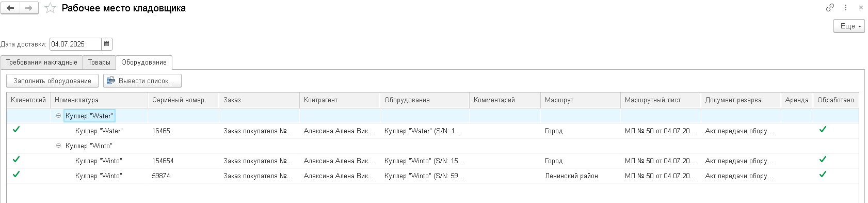This screenshot has height=203, width=868.
Task: Collapse the Куллер "Water" group
Action: click(x=58, y=116)
